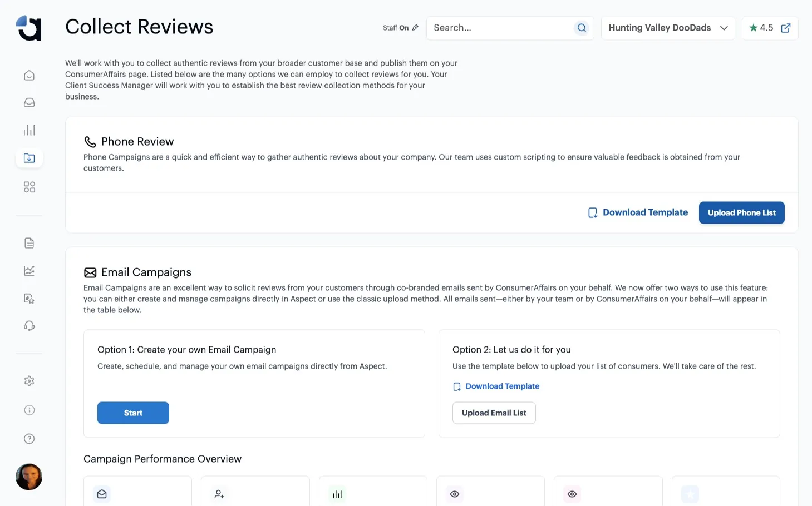Click Upload Email List button
This screenshot has width=812, height=506.
[494, 413]
